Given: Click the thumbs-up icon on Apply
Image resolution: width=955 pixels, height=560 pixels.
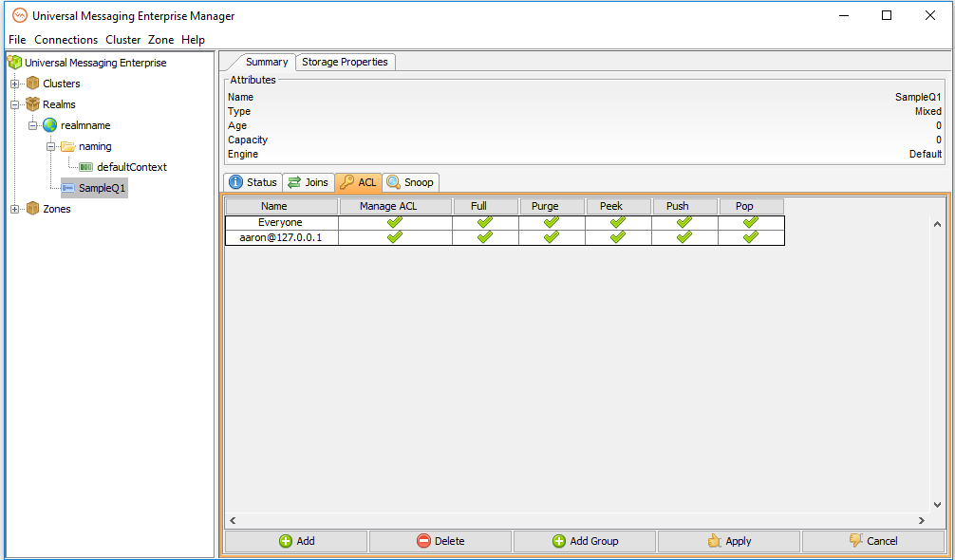Looking at the screenshot, I should click(715, 540).
